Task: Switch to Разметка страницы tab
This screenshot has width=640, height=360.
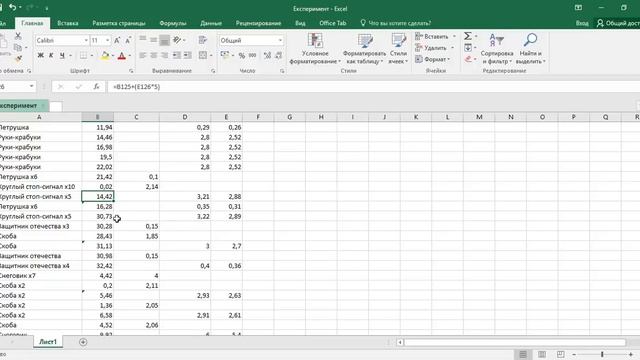Action: (x=119, y=23)
